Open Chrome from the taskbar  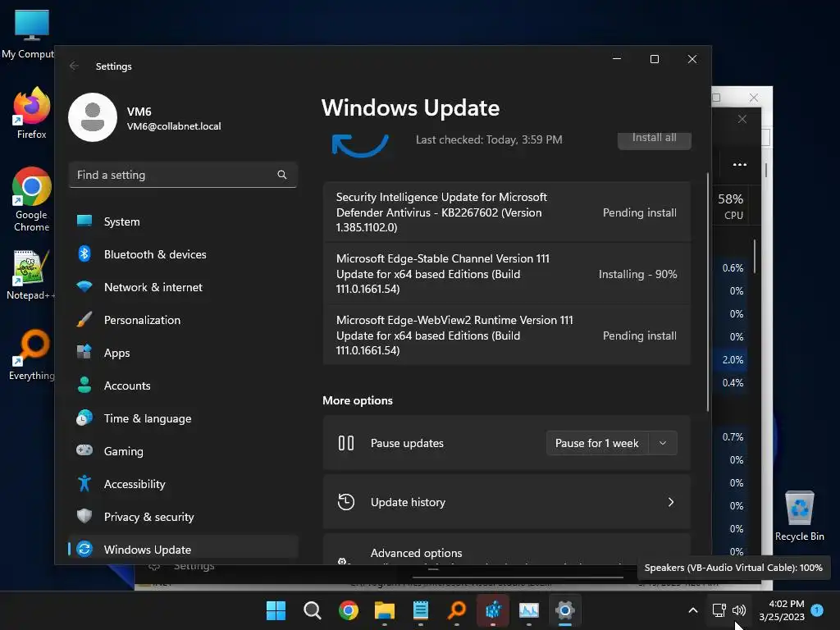(x=348, y=610)
